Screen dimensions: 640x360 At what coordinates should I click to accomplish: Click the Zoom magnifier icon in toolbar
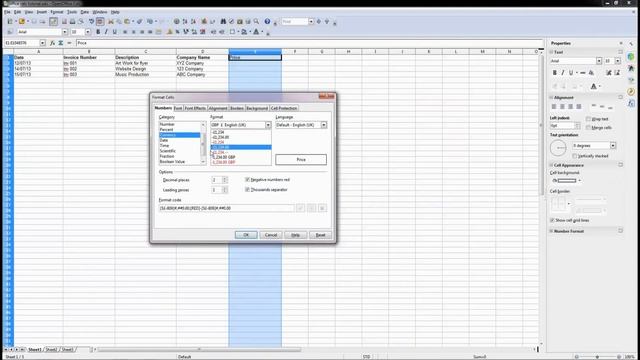[x=256, y=21]
